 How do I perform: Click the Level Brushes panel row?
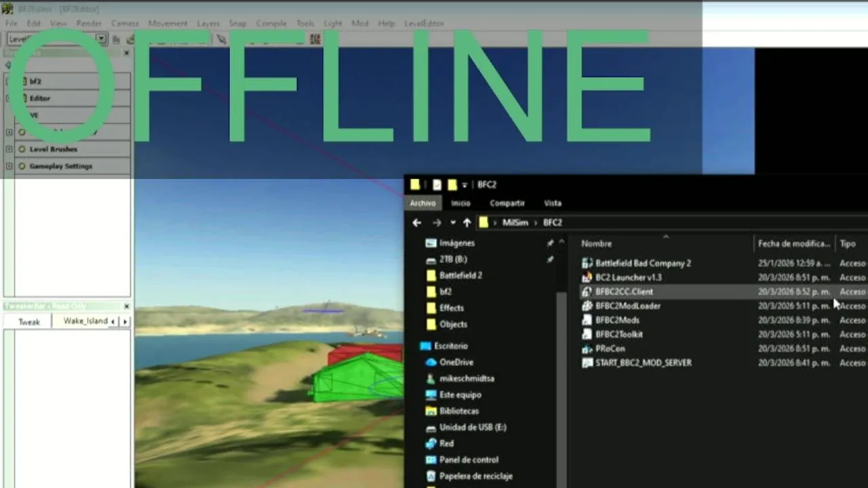tap(73, 149)
